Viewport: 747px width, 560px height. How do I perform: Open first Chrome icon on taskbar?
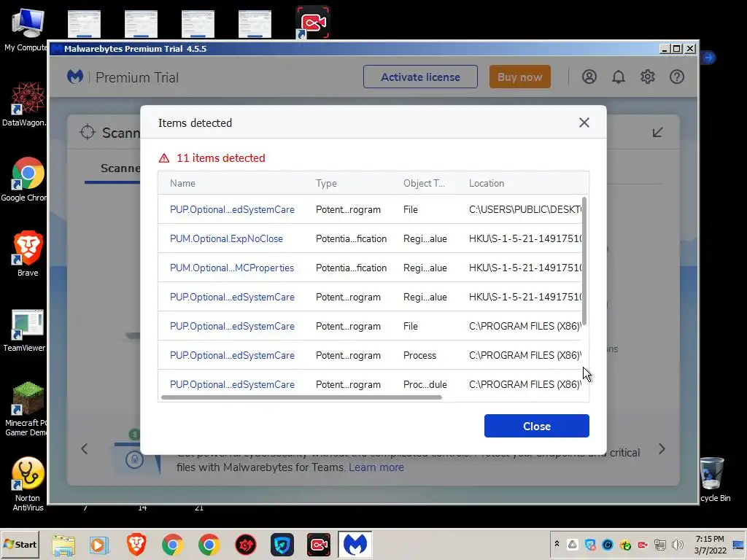172,545
